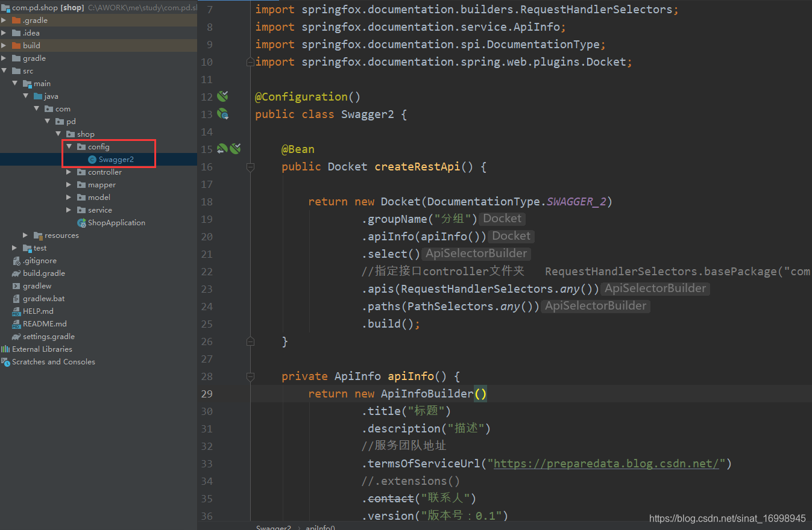Click Spring gutter icon on line 12
This screenshot has width=812, height=530.
[x=222, y=96]
